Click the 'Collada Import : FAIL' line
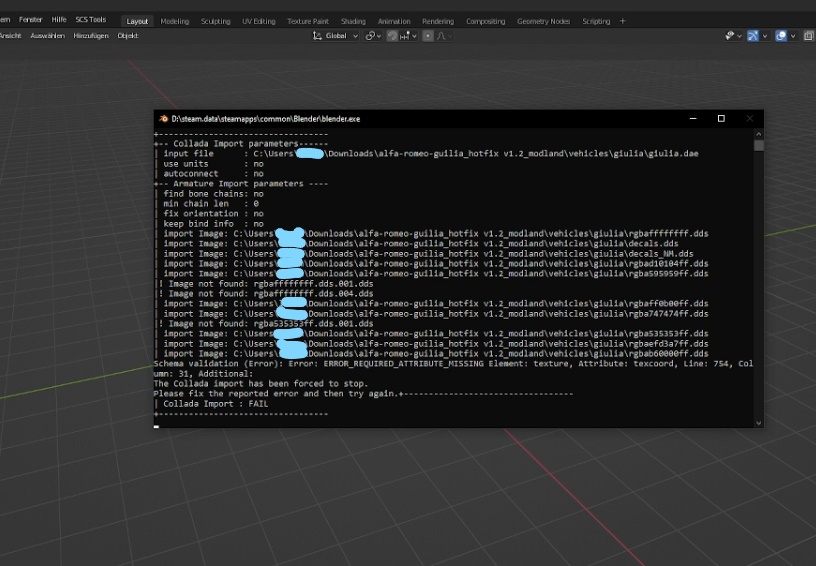 pos(211,404)
